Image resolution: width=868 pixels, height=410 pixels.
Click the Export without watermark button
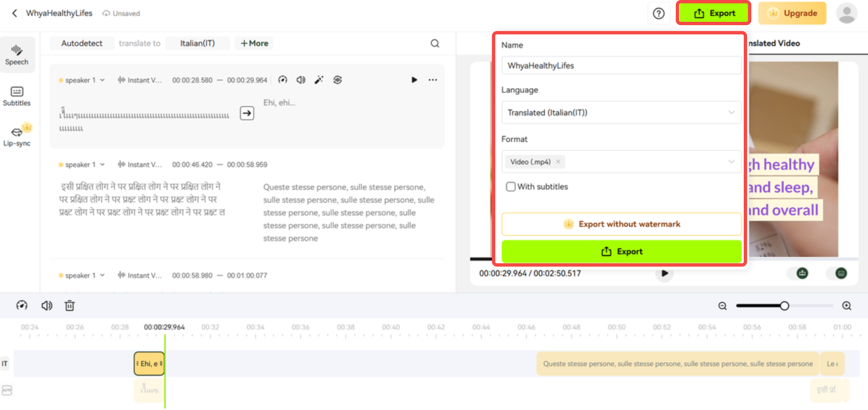(621, 224)
